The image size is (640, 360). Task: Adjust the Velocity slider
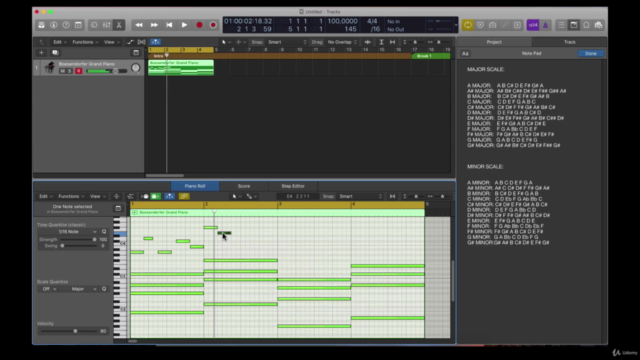[69, 331]
